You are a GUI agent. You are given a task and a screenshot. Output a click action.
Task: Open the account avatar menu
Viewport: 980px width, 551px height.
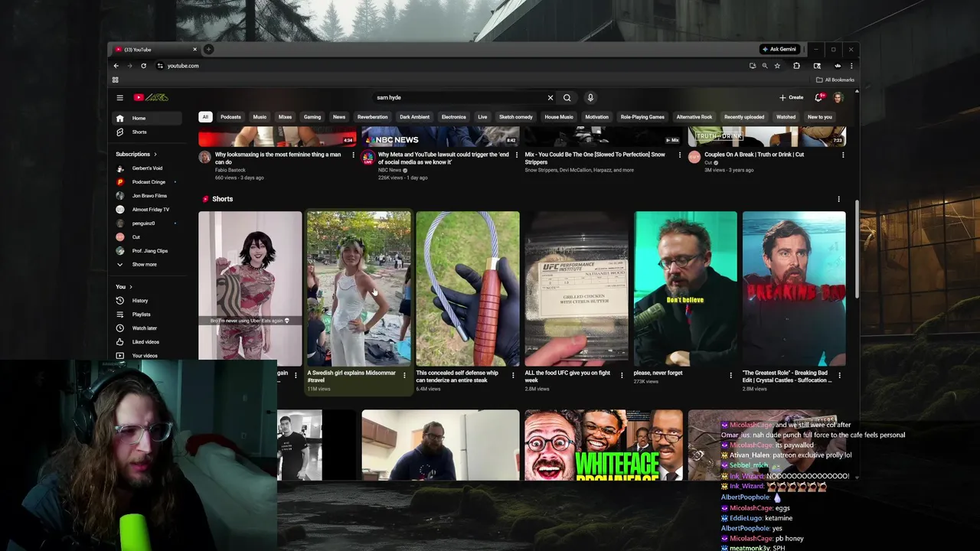[x=838, y=97]
